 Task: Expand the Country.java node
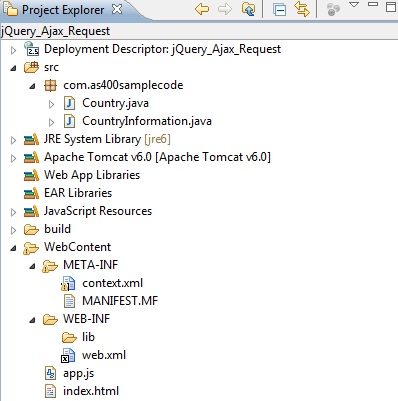(51, 104)
